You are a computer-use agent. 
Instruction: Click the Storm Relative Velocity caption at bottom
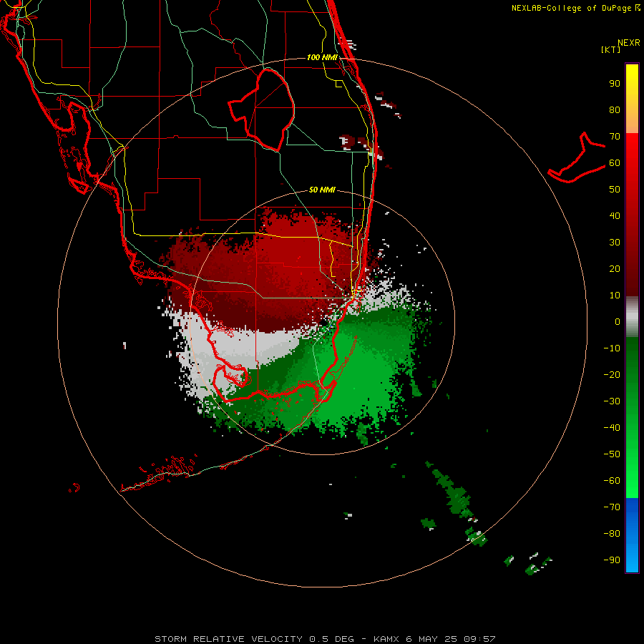coord(325,639)
